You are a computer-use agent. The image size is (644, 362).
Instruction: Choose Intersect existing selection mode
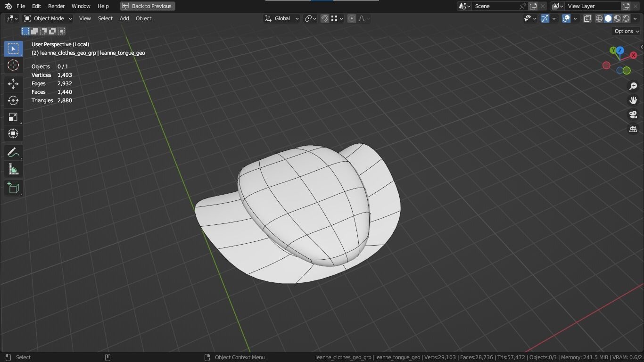click(61, 31)
